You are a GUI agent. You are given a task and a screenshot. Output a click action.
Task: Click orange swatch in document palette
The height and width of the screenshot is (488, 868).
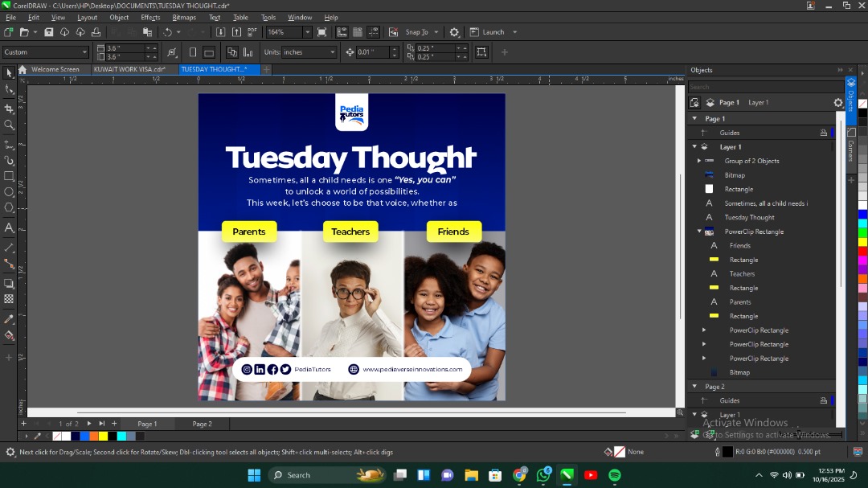click(x=93, y=437)
